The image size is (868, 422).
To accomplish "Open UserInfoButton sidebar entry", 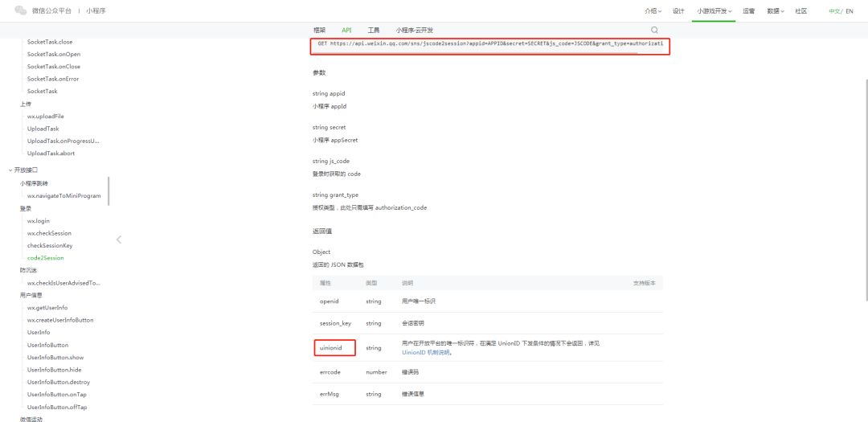I will point(47,345).
